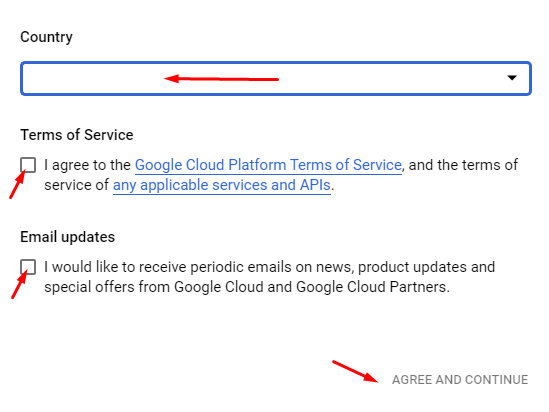This screenshot has height=412, width=549.
Task: Check the Terms of Service agreement checkbox
Action: click(x=28, y=165)
